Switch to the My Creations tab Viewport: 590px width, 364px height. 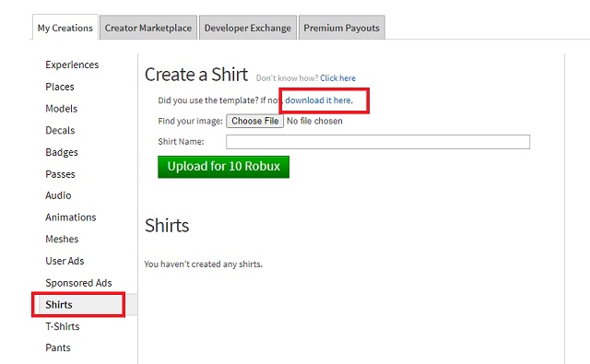point(65,28)
